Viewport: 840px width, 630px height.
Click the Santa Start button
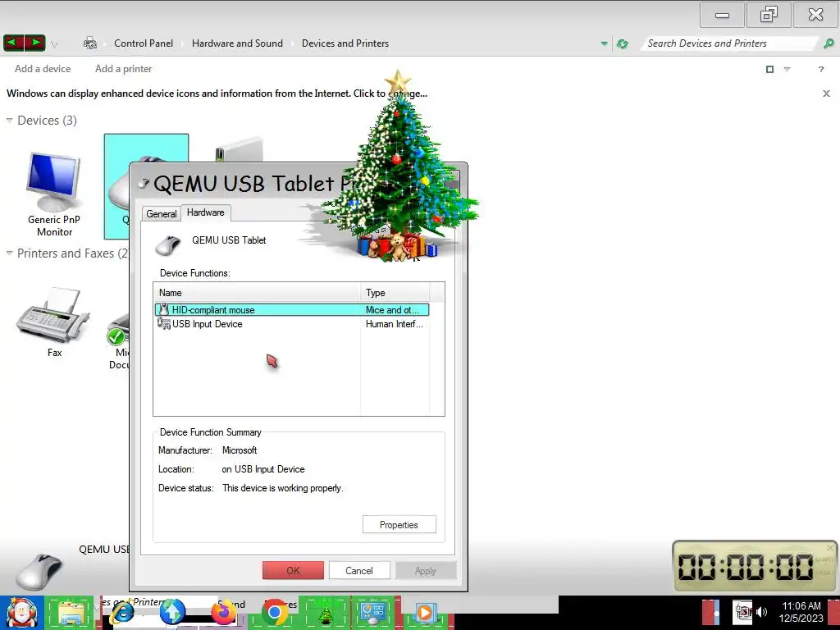21,614
